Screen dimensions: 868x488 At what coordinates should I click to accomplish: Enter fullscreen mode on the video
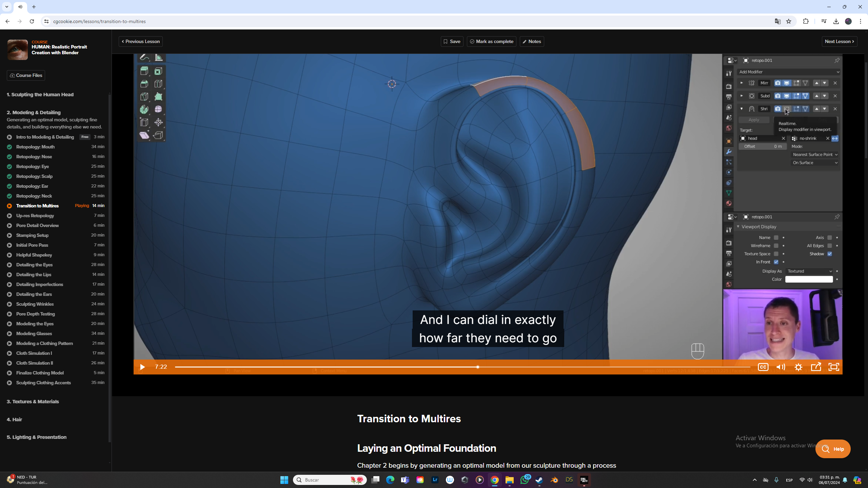pos(833,367)
